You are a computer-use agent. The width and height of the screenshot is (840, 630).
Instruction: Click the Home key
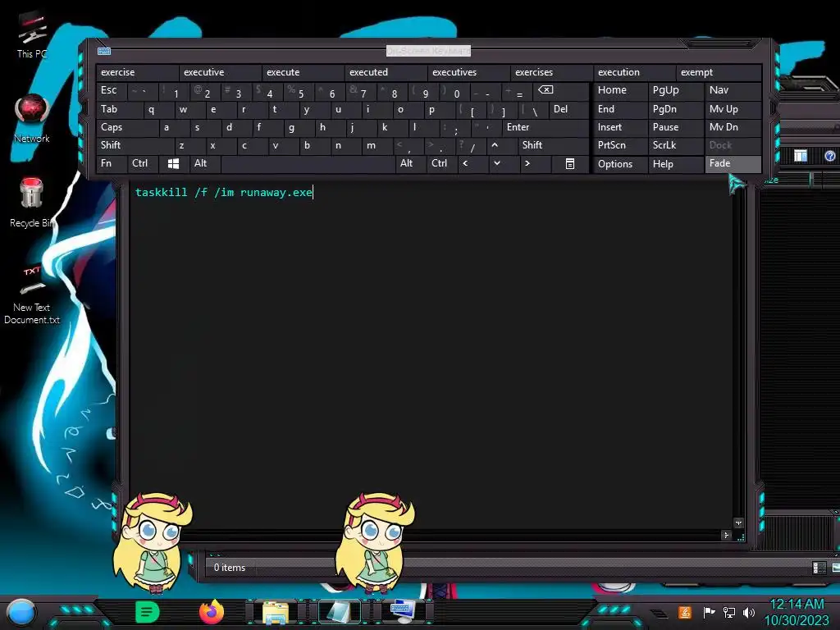(x=620, y=90)
